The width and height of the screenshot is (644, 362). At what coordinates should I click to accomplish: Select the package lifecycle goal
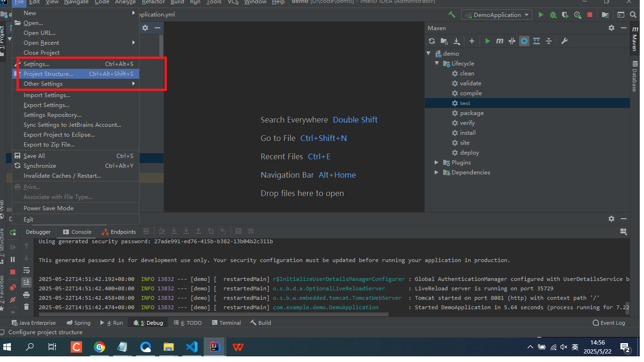point(471,113)
